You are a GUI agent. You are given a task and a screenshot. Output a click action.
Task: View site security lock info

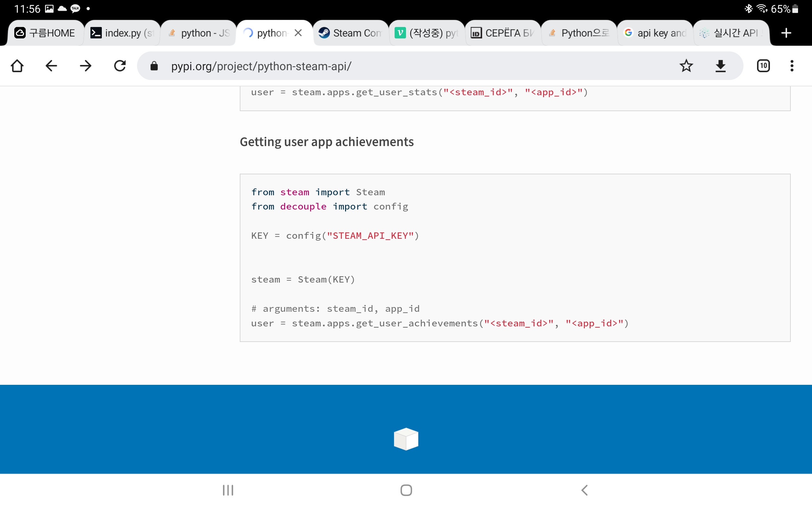pyautogui.click(x=154, y=66)
